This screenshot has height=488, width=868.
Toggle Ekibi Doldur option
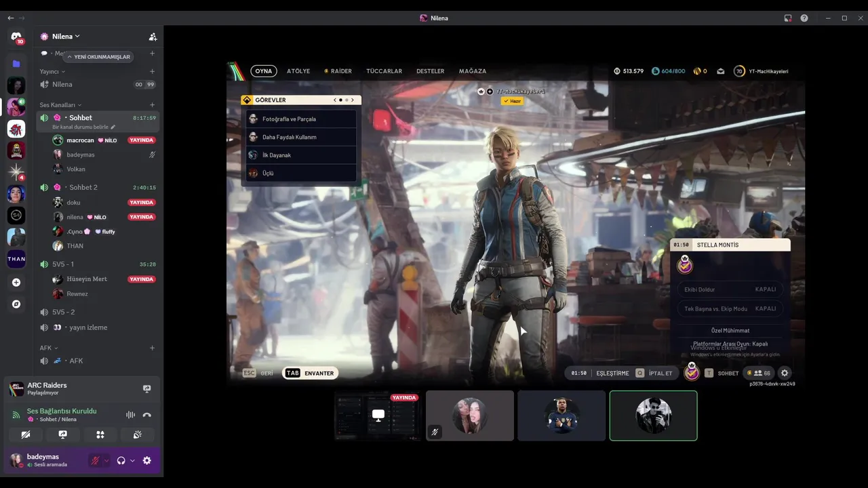(730, 289)
